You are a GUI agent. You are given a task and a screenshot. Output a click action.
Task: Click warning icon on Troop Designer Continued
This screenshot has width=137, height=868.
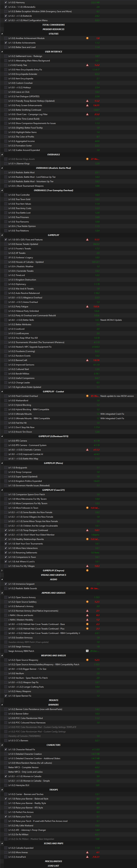[87, 530]
